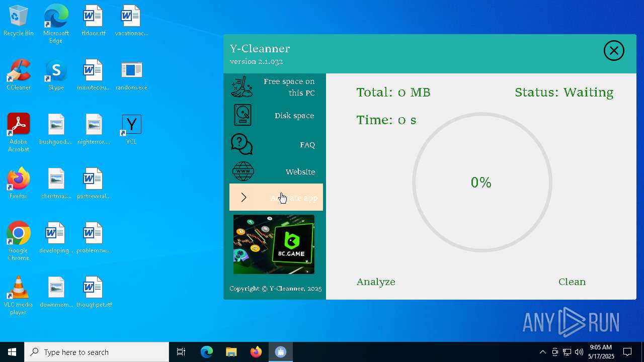Select the Skype desktop icon
The height and width of the screenshot is (362, 644).
pyautogui.click(x=56, y=75)
